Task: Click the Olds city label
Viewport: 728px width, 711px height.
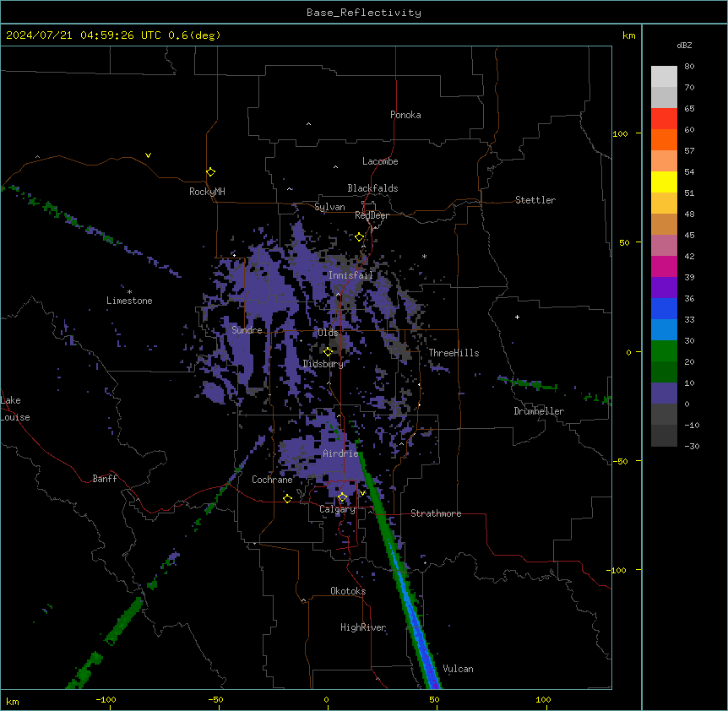Action: (328, 333)
